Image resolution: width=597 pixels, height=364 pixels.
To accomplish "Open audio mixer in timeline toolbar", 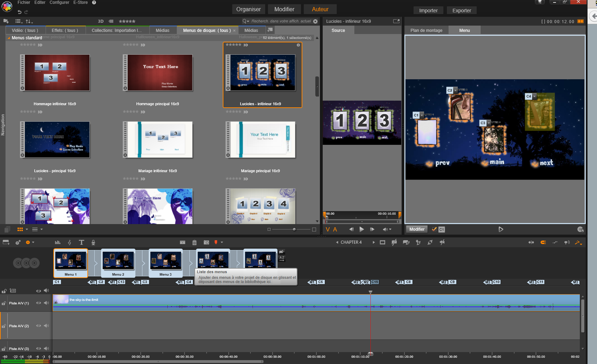I will [x=58, y=242].
